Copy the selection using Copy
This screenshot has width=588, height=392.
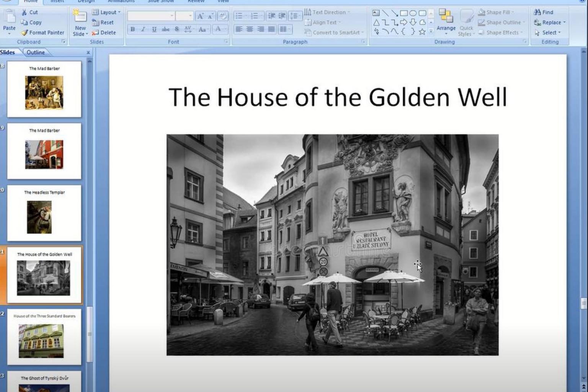(31, 23)
